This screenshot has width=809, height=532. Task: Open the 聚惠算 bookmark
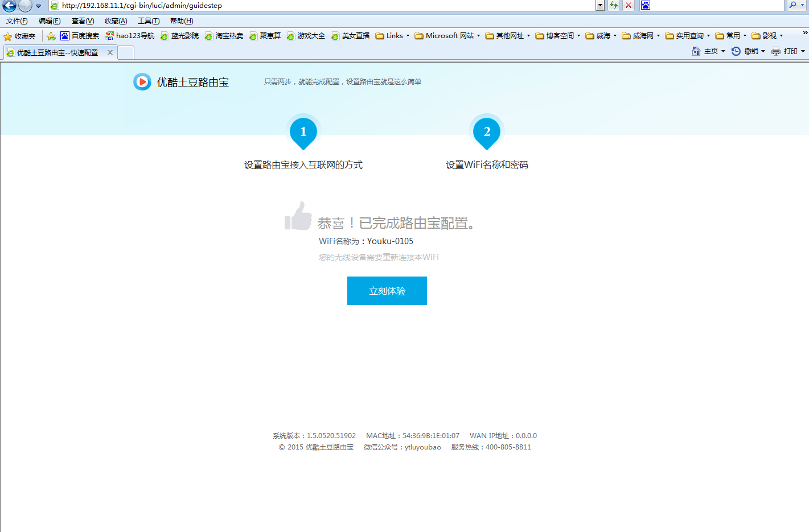point(265,36)
